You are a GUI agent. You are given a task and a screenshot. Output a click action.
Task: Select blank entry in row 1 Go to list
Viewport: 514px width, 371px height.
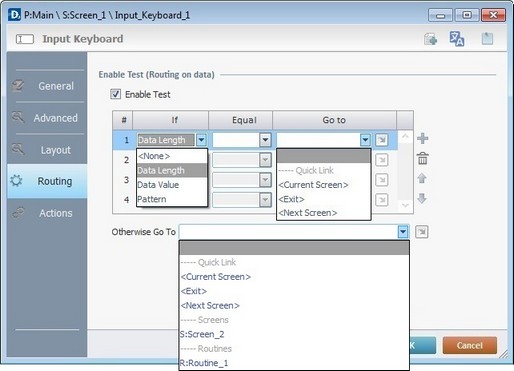coord(324,156)
